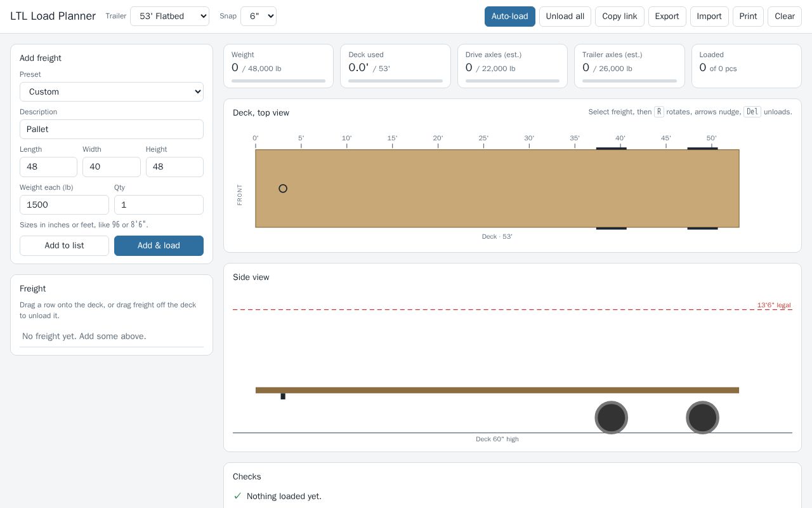Viewport: 812px width, 508px height.
Task: Click the FRONT label beside the deck
Action: pyautogui.click(x=240, y=194)
